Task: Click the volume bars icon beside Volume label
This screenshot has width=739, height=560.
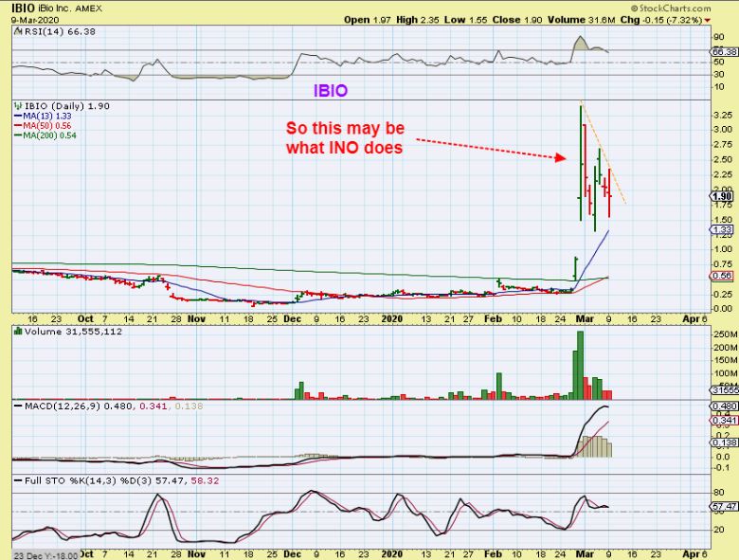Action: 18,332
